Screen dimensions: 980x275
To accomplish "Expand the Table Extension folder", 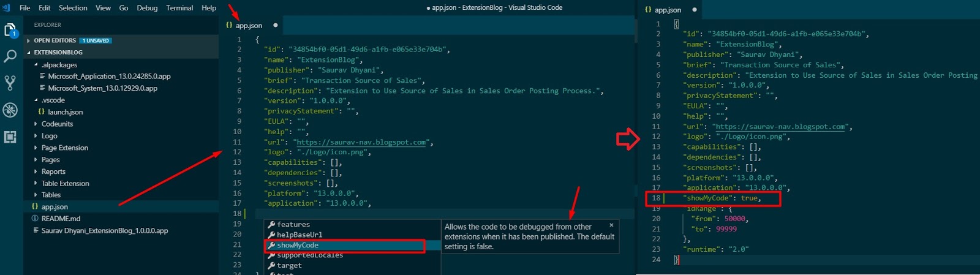I will pyautogui.click(x=65, y=183).
